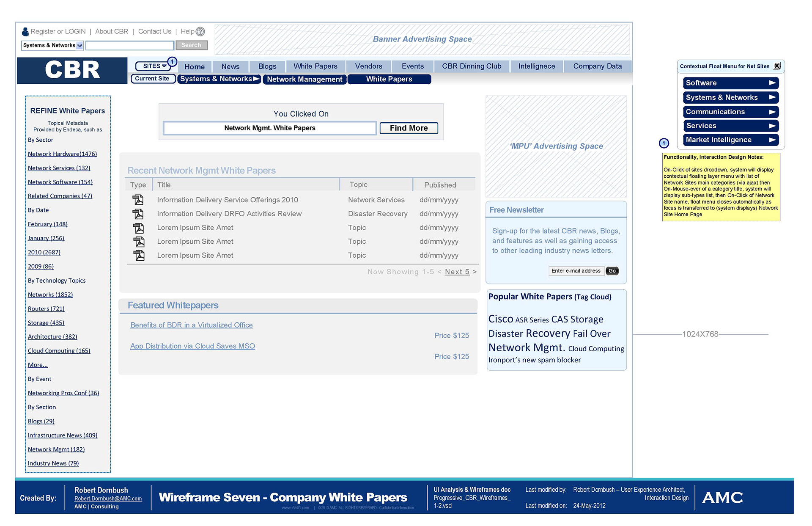Viewport: 812px width, 526px height.
Task: Close the Contextual Float Menu panel
Action: click(777, 66)
